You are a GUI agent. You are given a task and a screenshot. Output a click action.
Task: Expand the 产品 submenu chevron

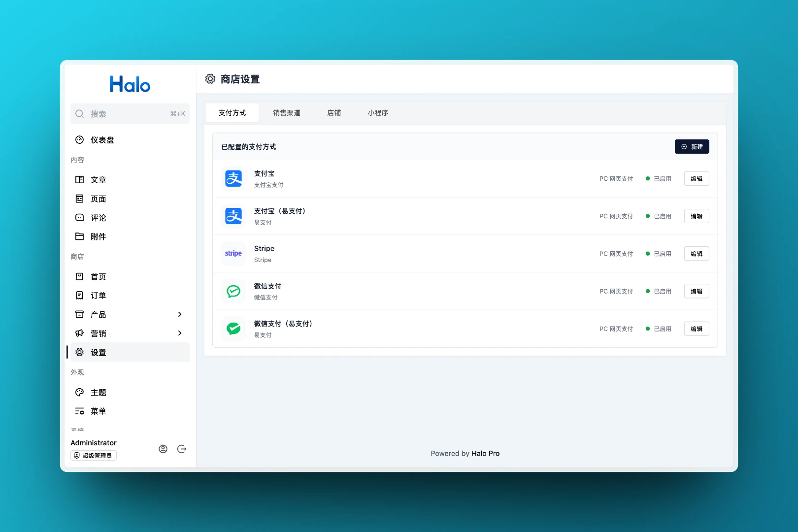click(180, 314)
